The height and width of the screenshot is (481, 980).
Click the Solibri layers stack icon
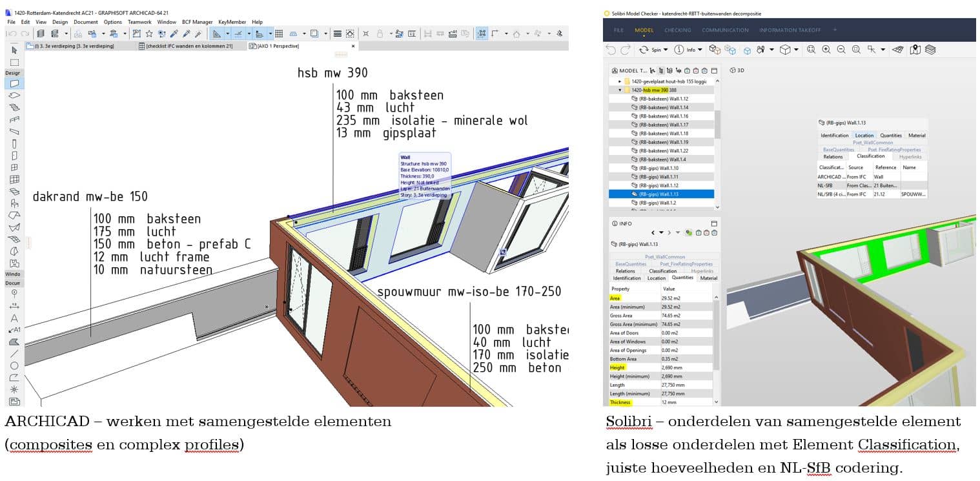pos(930,50)
